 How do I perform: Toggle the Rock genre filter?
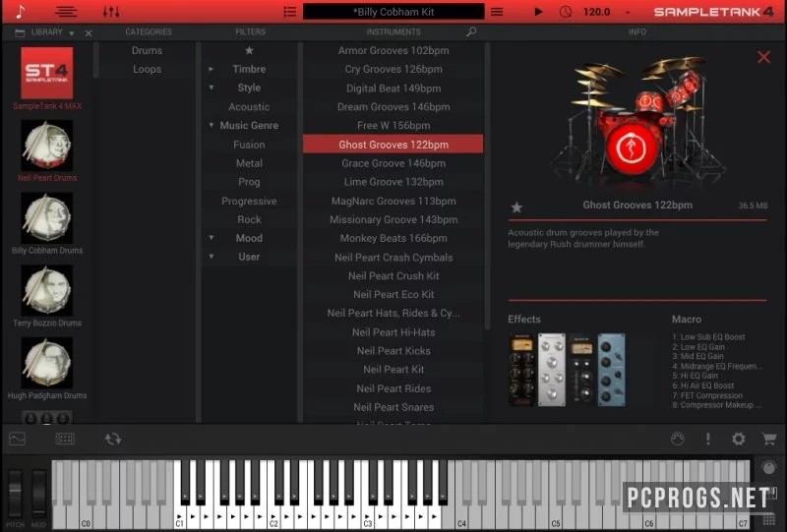(x=249, y=219)
